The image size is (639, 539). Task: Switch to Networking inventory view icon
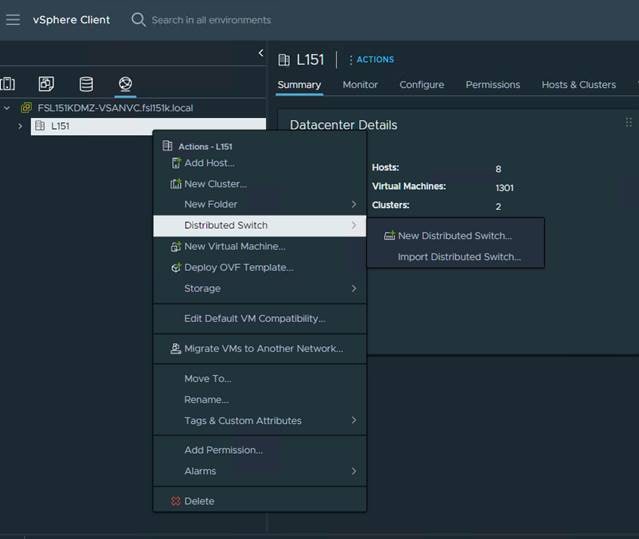126,84
